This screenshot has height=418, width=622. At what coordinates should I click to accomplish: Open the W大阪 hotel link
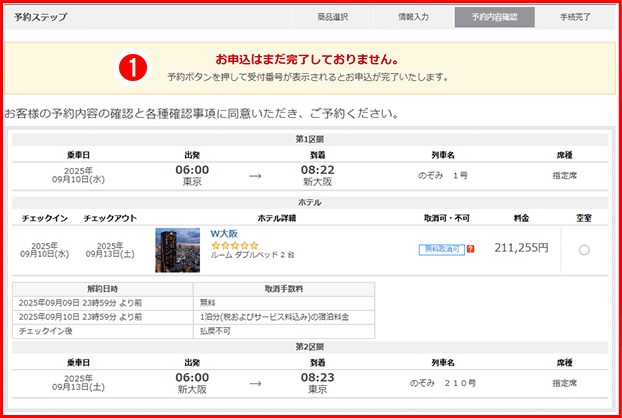(224, 234)
